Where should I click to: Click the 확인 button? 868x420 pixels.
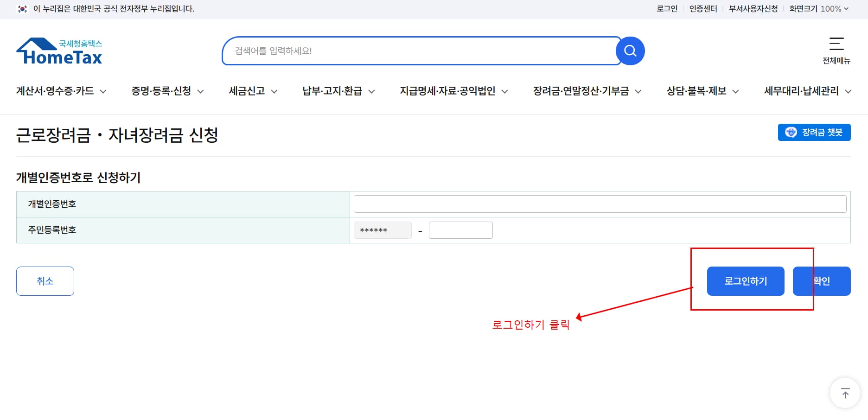(x=822, y=280)
